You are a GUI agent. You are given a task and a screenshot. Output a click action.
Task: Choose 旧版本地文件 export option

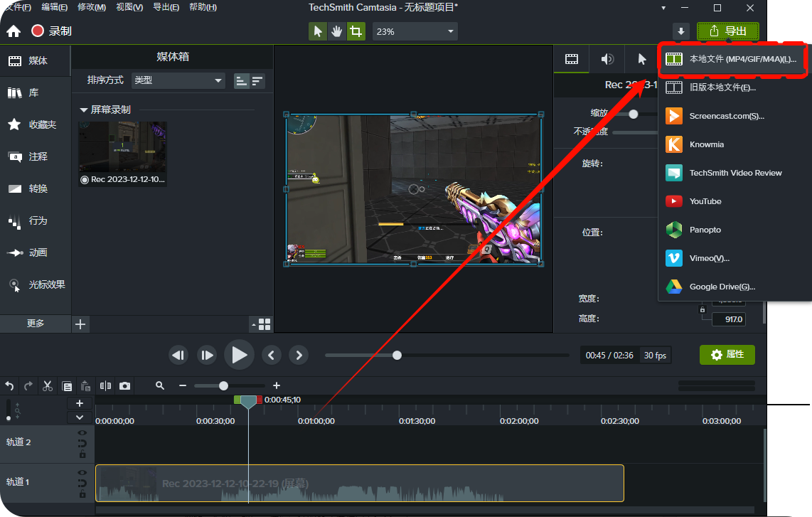point(734,87)
